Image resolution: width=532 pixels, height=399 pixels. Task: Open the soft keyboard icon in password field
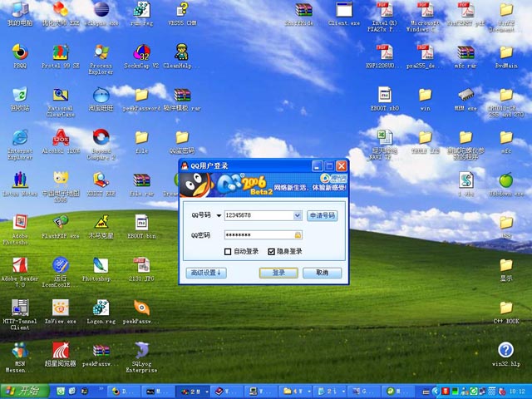[x=298, y=234]
